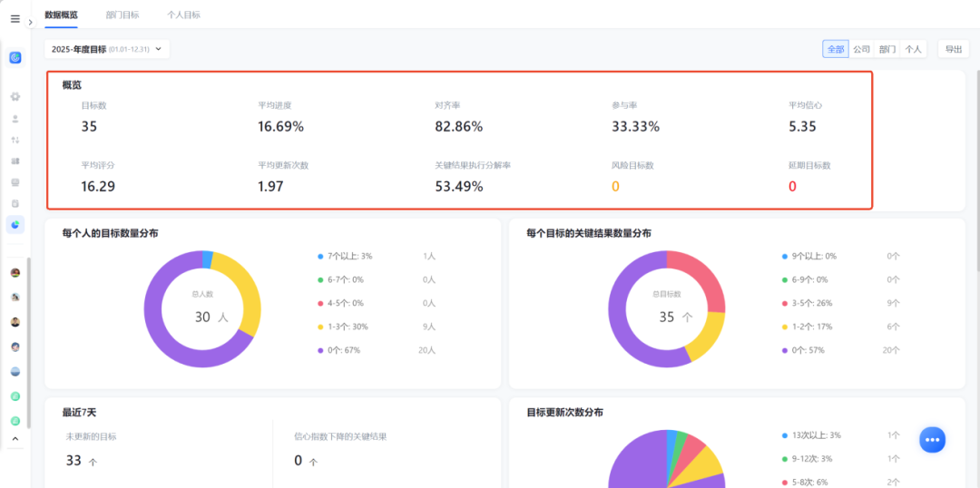The image size is (980, 488).
Task: Click the 参与率 value 33.33%
Action: click(x=635, y=127)
